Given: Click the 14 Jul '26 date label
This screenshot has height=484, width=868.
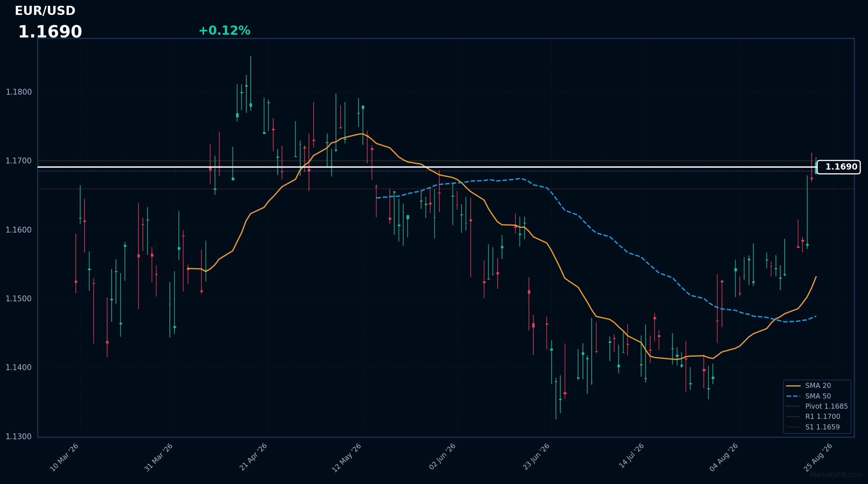Looking at the screenshot, I should coord(632,456).
